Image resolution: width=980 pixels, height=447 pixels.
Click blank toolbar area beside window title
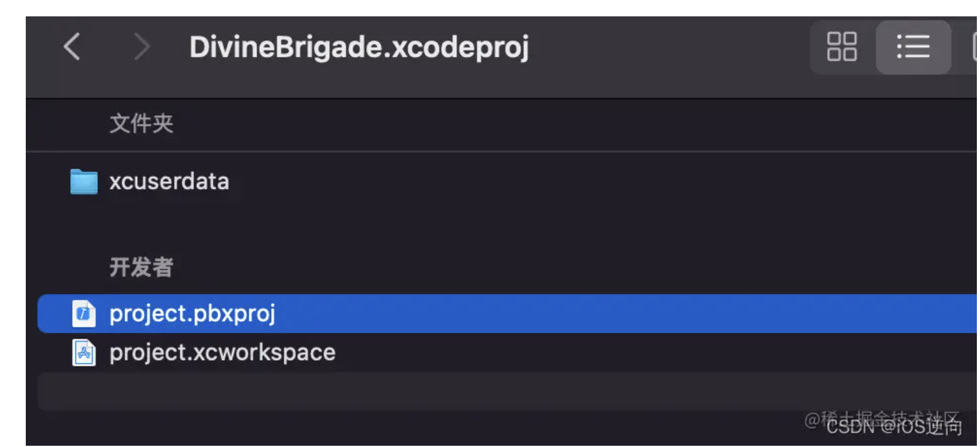tap(667, 47)
